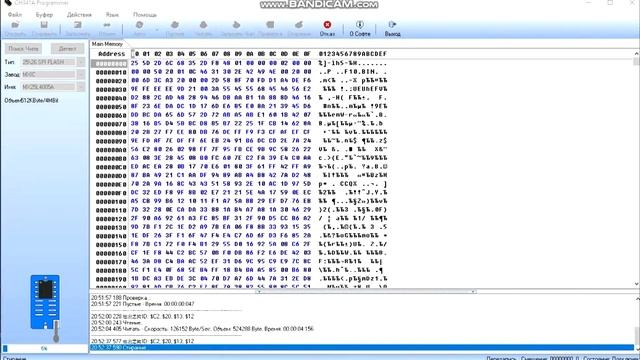Viewport: 640px width, 360px height.
Task: Open the Файл menu
Action: 15,15
